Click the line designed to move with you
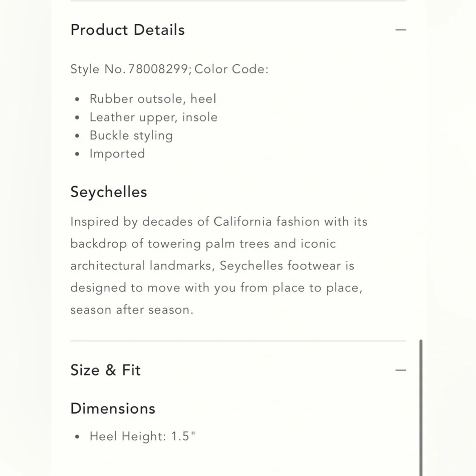The image size is (476, 476). pyautogui.click(x=217, y=288)
